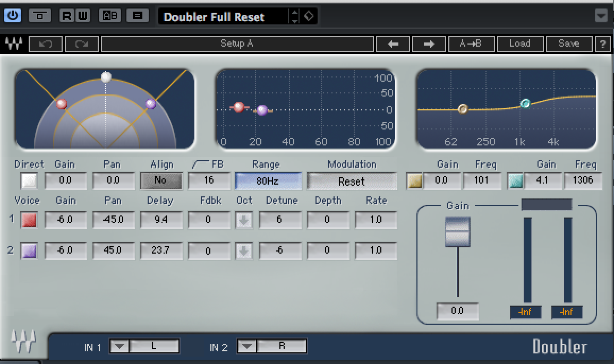Click Voice 1 Delay 9.4 field
This screenshot has height=364, width=614.
[x=161, y=220]
